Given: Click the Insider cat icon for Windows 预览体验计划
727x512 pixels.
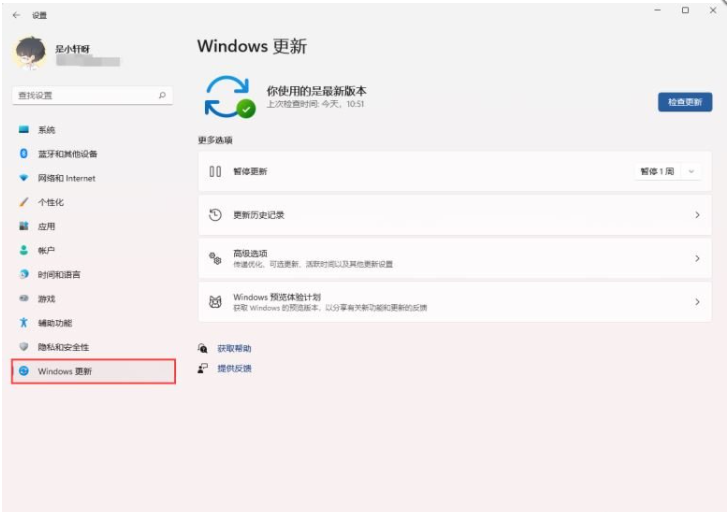Looking at the screenshot, I should point(215,302).
